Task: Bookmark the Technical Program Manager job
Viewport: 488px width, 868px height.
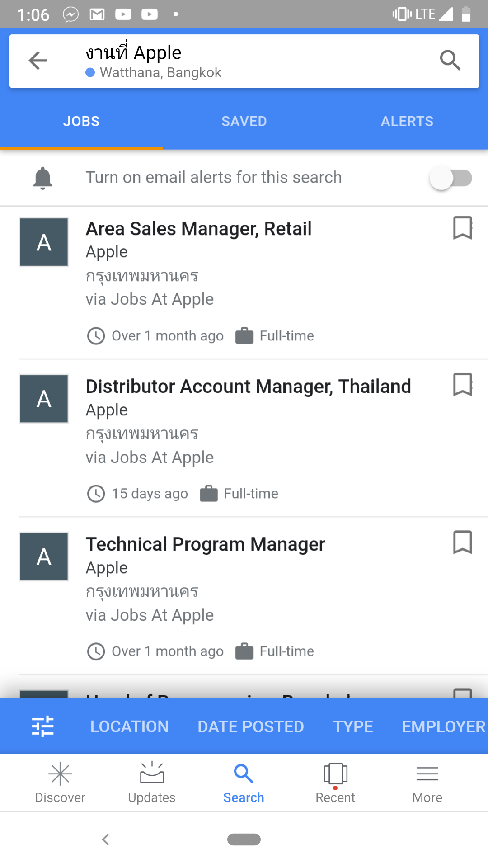Action: 462,542
